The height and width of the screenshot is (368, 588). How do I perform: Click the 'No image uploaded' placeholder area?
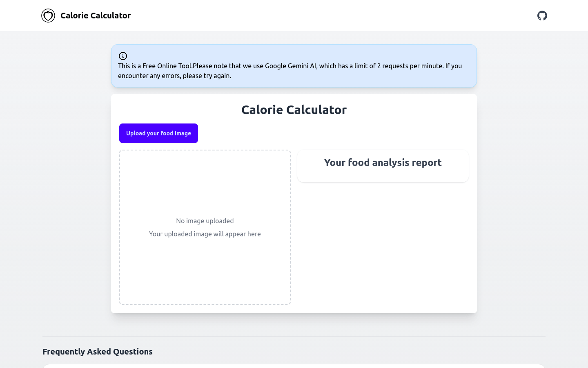point(205,221)
